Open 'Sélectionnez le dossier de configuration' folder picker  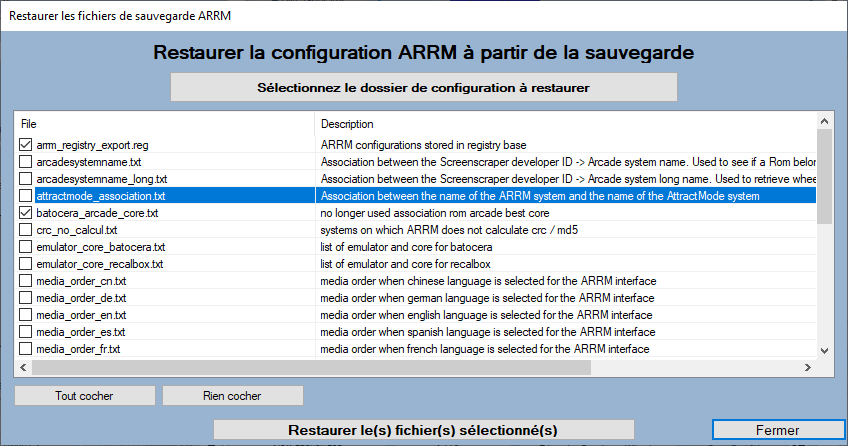pyautogui.click(x=423, y=88)
